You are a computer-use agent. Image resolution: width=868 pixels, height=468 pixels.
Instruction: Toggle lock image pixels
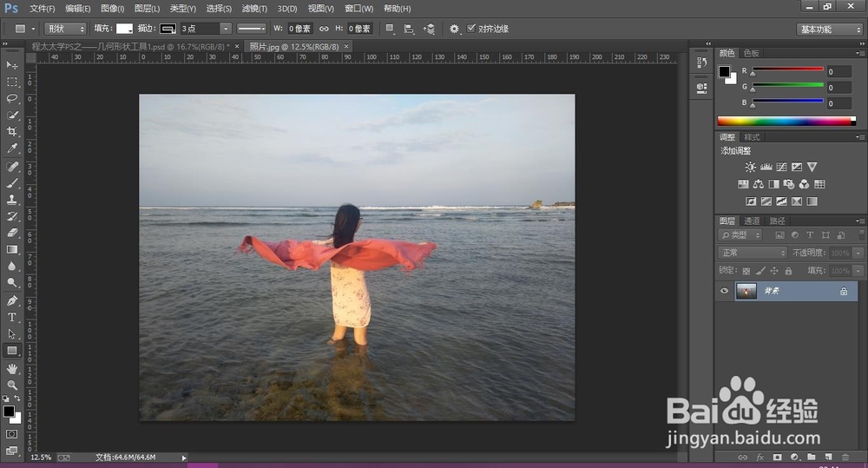(760, 271)
